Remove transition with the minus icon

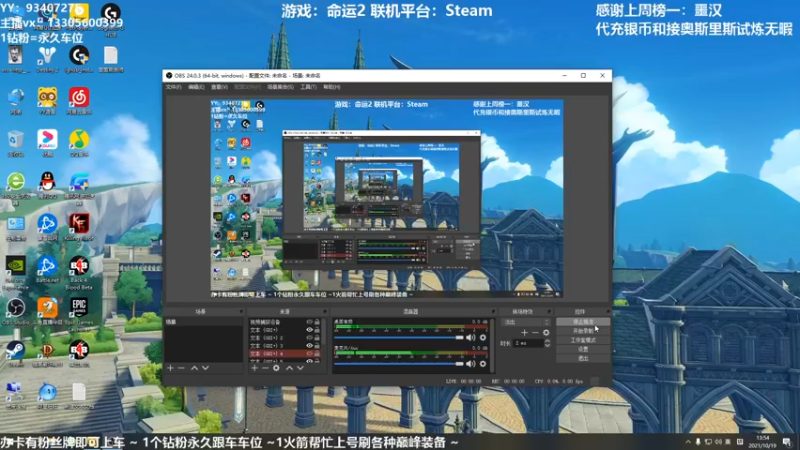535,333
